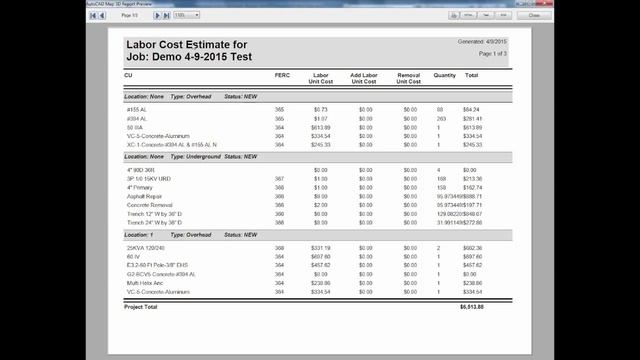The height and width of the screenshot is (360, 640).
Task: Open the zoom percentage dropdown
Action: [x=187, y=15]
